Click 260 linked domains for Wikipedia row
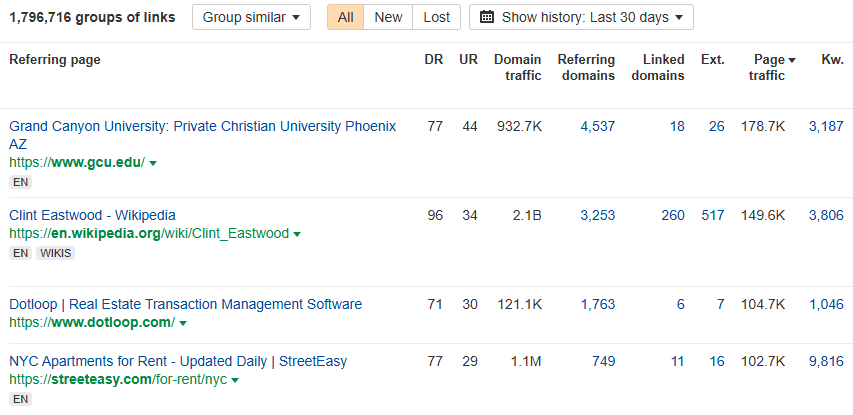Image resolution: width=853 pixels, height=415 pixels. [672, 215]
